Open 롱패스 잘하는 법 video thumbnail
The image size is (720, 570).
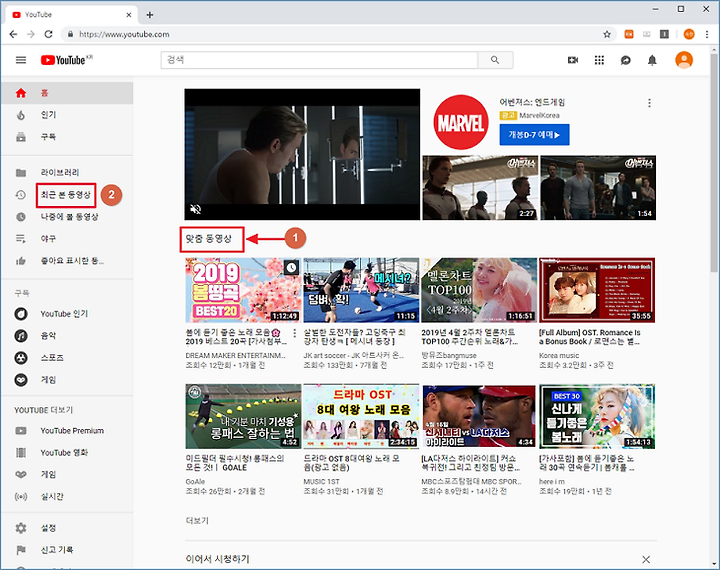[243, 417]
